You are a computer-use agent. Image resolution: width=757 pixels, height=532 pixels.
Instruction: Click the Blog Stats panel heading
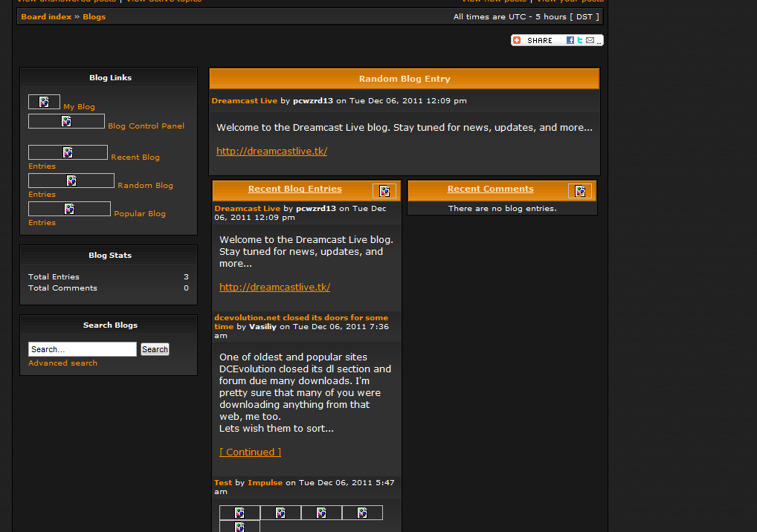click(110, 255)
